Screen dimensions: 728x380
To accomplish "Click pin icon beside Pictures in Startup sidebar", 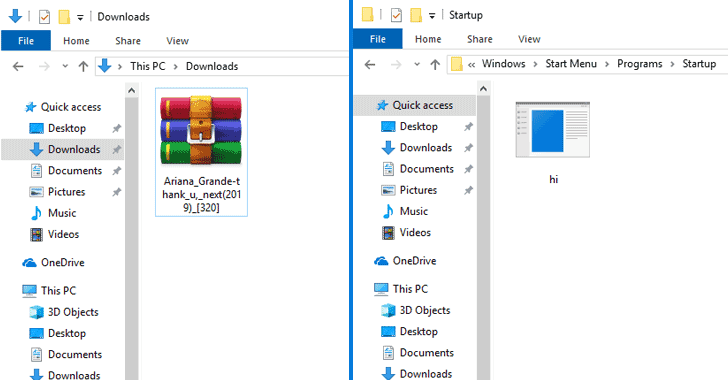I will (x=468, y=190).
